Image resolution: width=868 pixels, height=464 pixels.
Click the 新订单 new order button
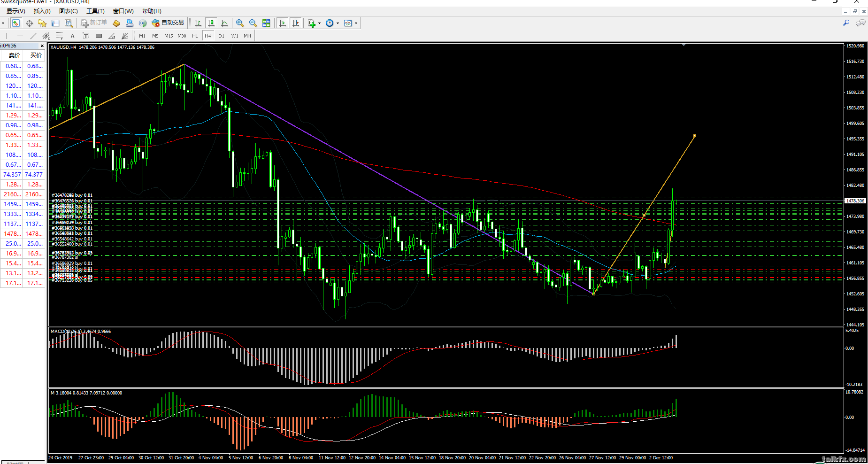point(94,23)
